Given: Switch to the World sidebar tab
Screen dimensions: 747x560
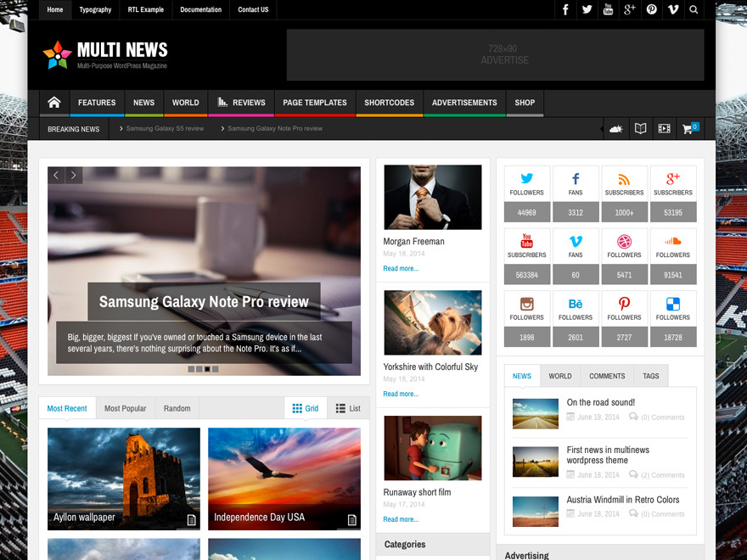Looking at the screenshot, I should [560, 376].
